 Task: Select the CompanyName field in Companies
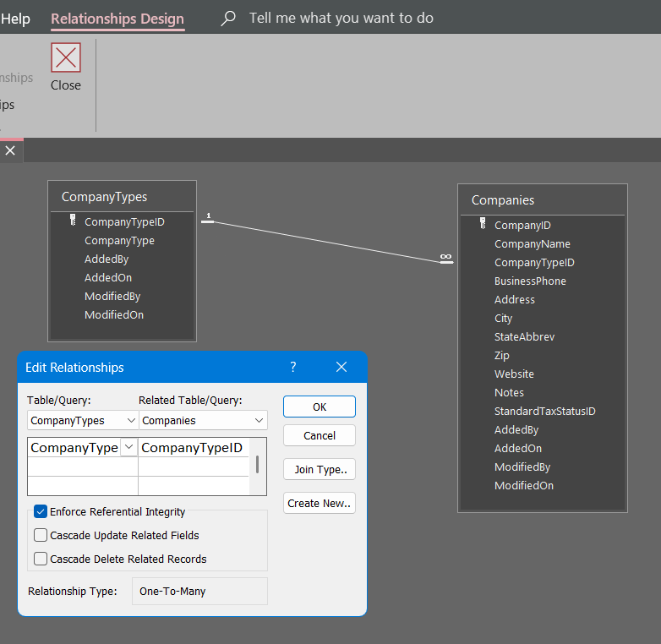coord(533,244)
